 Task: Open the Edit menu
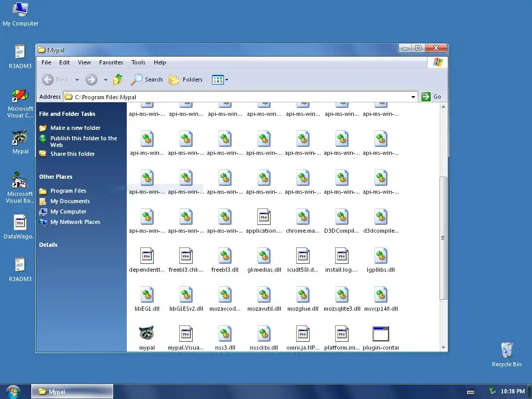64,62
